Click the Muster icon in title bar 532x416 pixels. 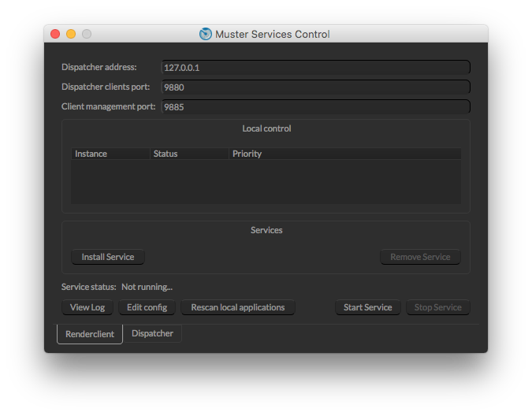[x=206, y=34]
